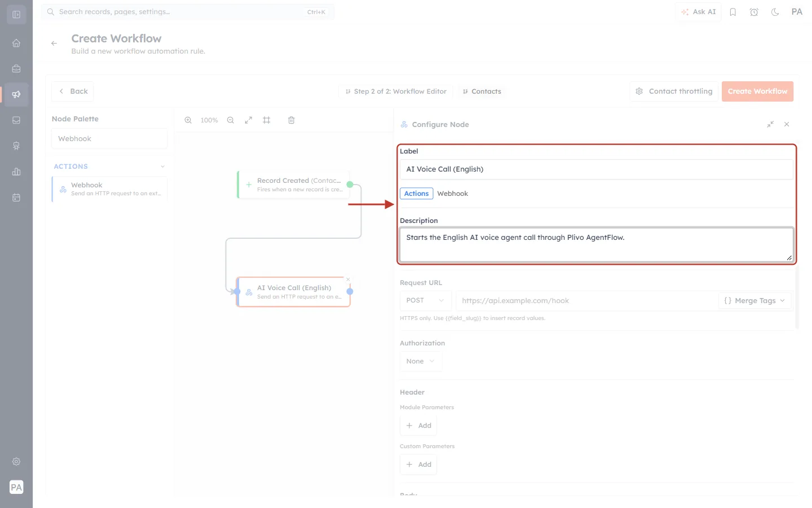This screenshot has width=812, height=508.
Task: Click the Ask AI button
Action: pos(698,12)
